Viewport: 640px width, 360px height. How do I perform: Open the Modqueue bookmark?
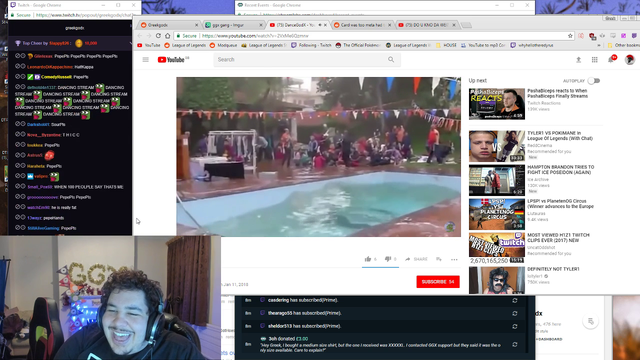click(x=223, y=45)
